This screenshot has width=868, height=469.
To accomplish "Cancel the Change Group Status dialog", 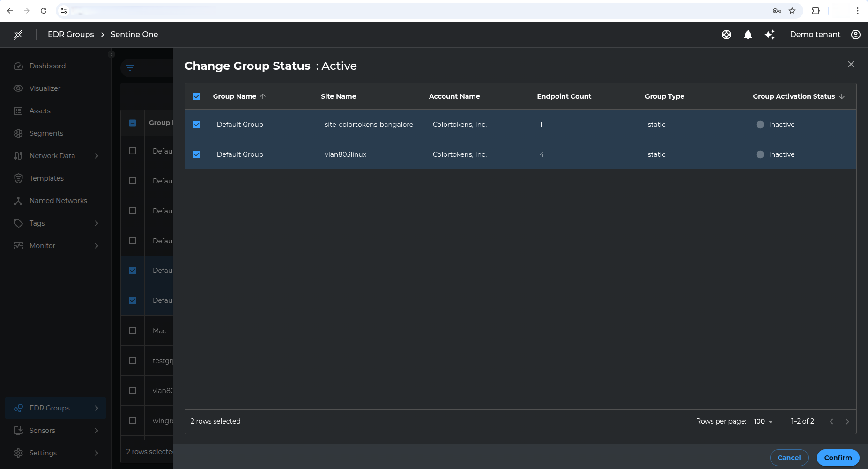I will [789, 458].
